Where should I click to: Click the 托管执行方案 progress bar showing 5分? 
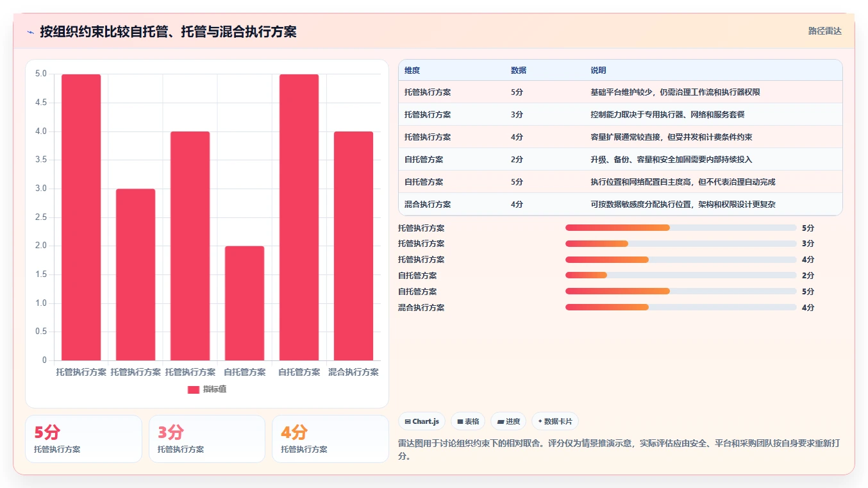click(x=681, y=228)
